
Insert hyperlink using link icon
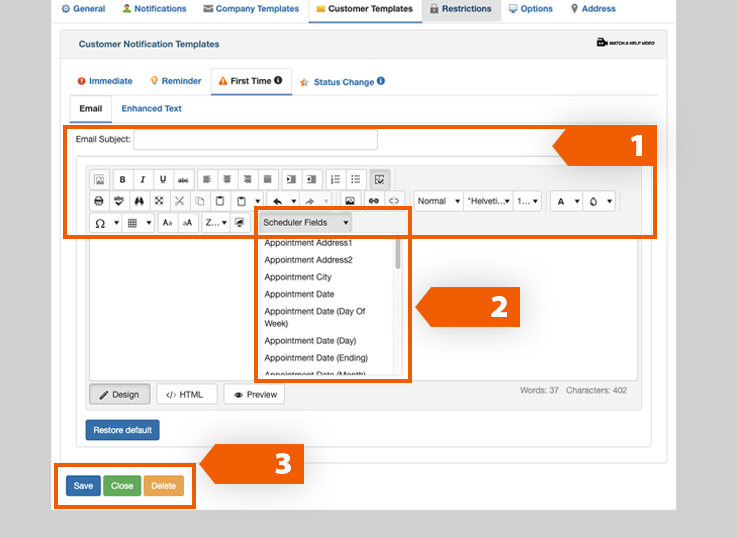[373, 201]
